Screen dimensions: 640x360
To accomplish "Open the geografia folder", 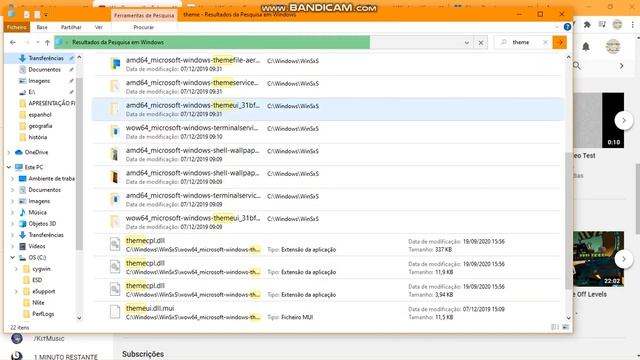I will tap(40, 126).
